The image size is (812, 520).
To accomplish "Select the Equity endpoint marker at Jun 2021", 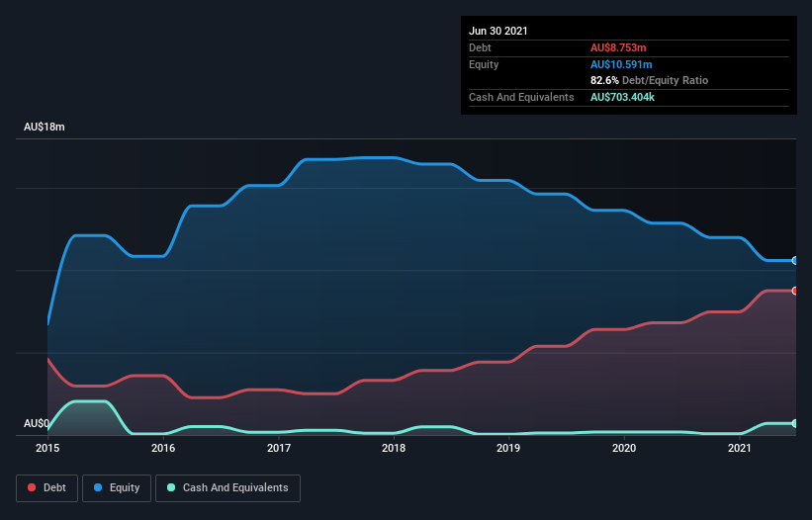I will tap(795, 260).
